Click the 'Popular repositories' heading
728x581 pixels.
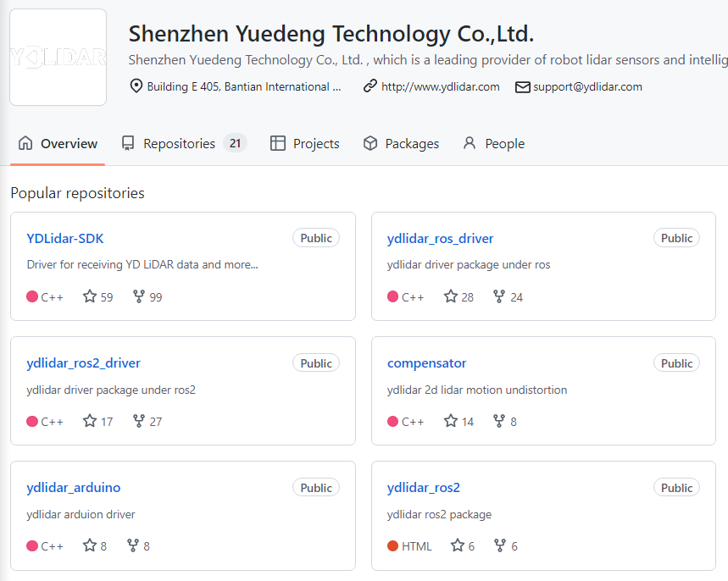coord(77,193)
